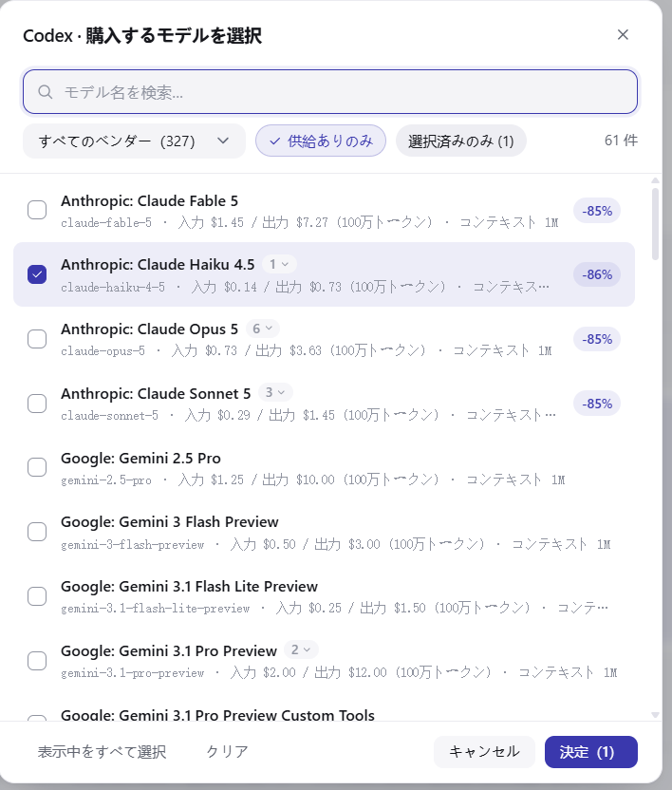The height and width of the screenshot is (790, 672).
Task: Toggle the 選択済みのみ (1) filter
Action: (x=461, y=141)
